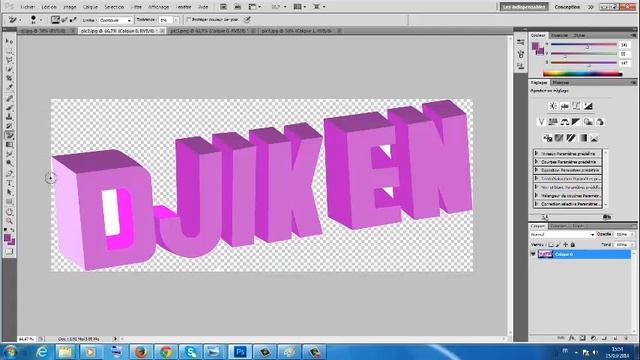
Task: Hide the Calque 0 layer eye icon
Action: [x=533, y=254]
